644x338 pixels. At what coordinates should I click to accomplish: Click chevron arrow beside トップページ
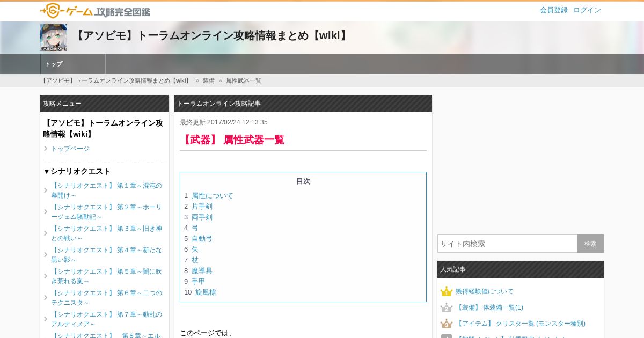tap(46, 149)
